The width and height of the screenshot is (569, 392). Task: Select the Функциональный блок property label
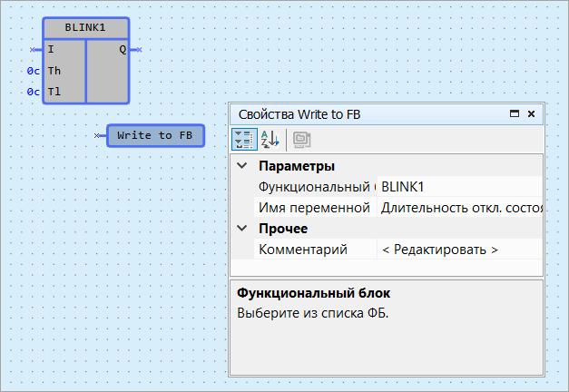point(314,187)
